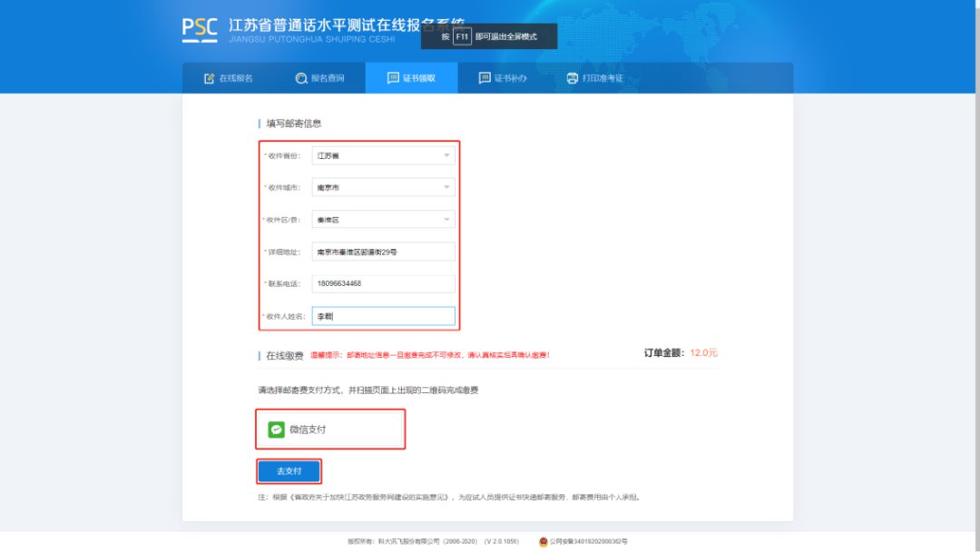Click the 在线报名 pencil icon

(209, 78)
